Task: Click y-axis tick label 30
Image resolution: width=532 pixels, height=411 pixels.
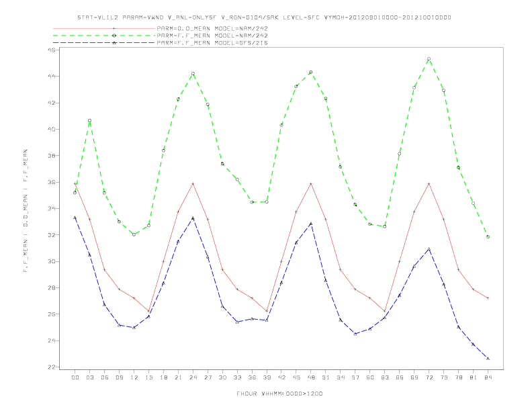Action: click(52, 261)
